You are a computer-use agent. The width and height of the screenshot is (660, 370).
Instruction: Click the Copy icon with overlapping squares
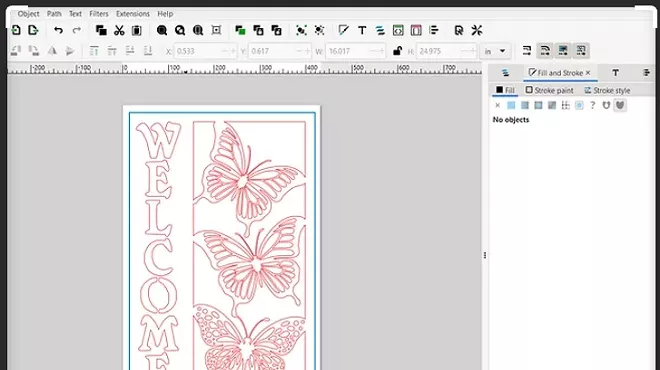coord(101,30)
